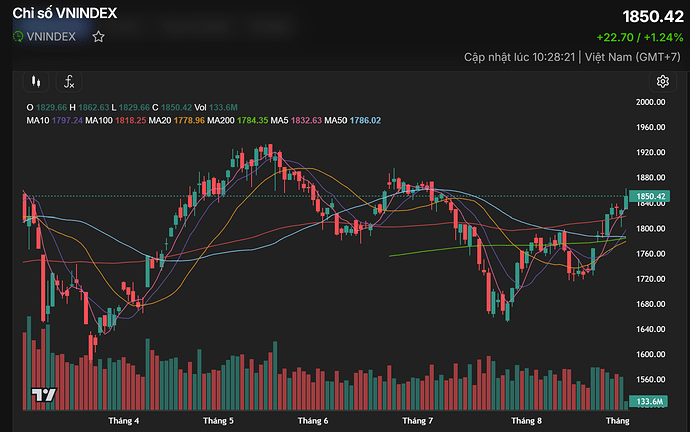Click the TradingView logo on chart
This screenshot has height=432, width=690.
(44, 395)
